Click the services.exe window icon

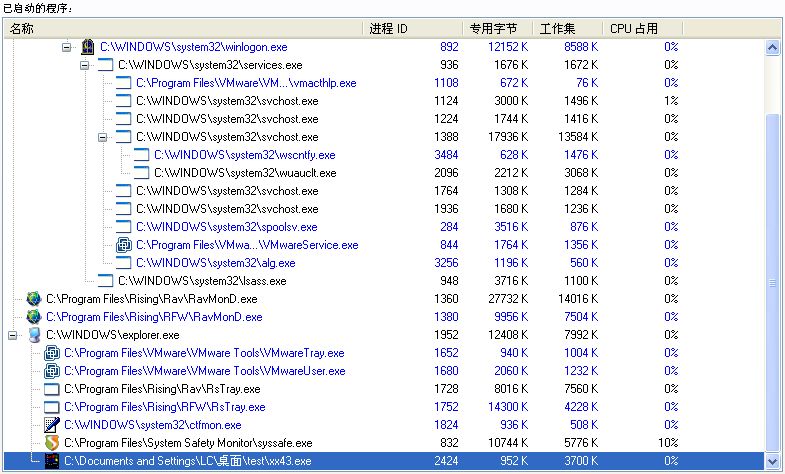click(x=105, y=65)
